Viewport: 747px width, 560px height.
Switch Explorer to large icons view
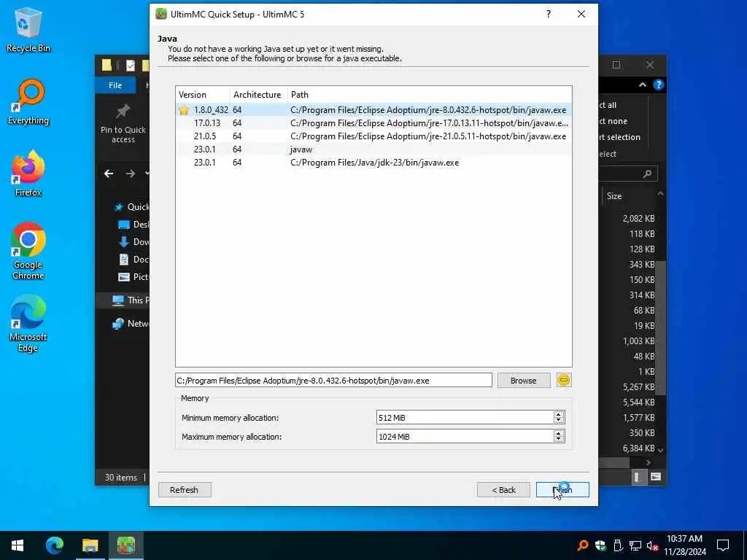coord(656,477)
